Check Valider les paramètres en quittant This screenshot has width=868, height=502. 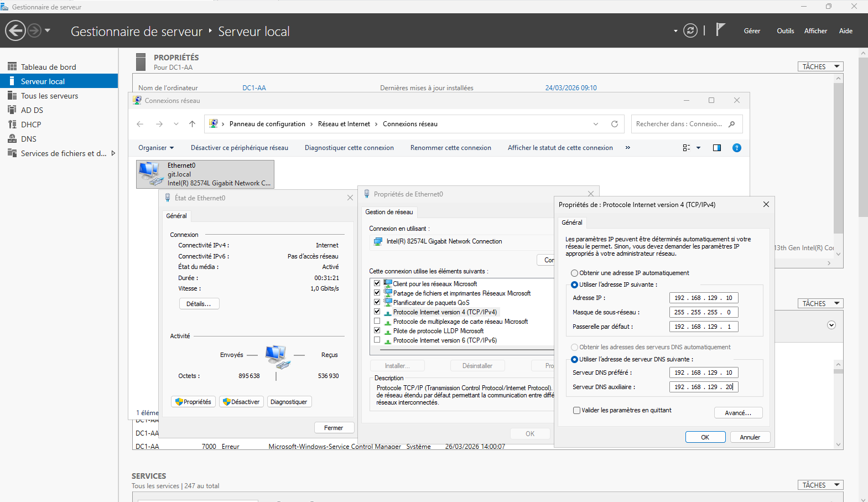[x=576, y=410]
